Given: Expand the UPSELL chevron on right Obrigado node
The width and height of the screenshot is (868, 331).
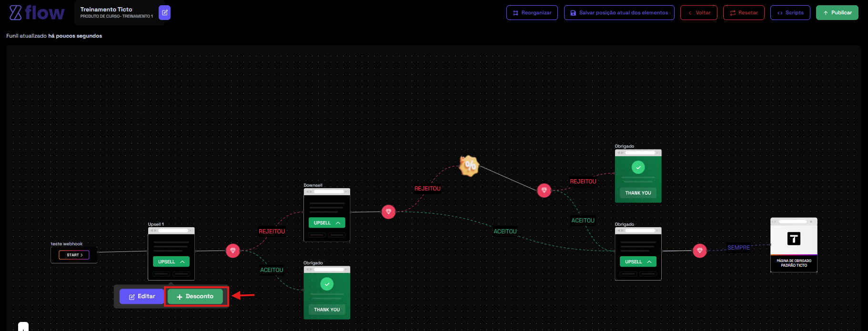Looking at the screenshot, I should point(649,262).
